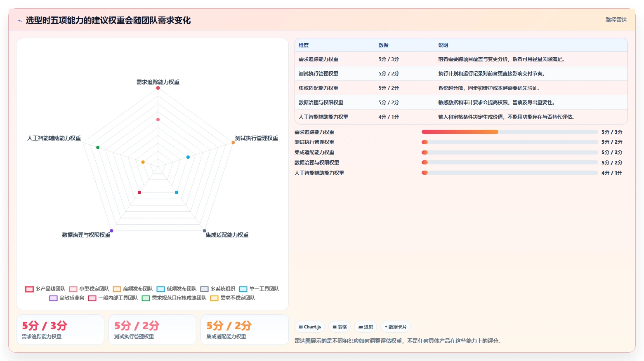Click the 测试执行管理权重 progress bar
644x361 pixels.
(x=510, y=142)
